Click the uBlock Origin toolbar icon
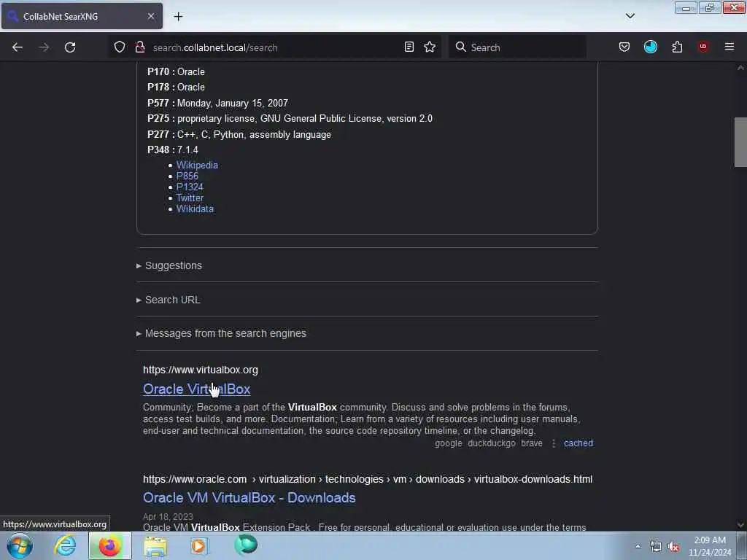 pos(703,47)
